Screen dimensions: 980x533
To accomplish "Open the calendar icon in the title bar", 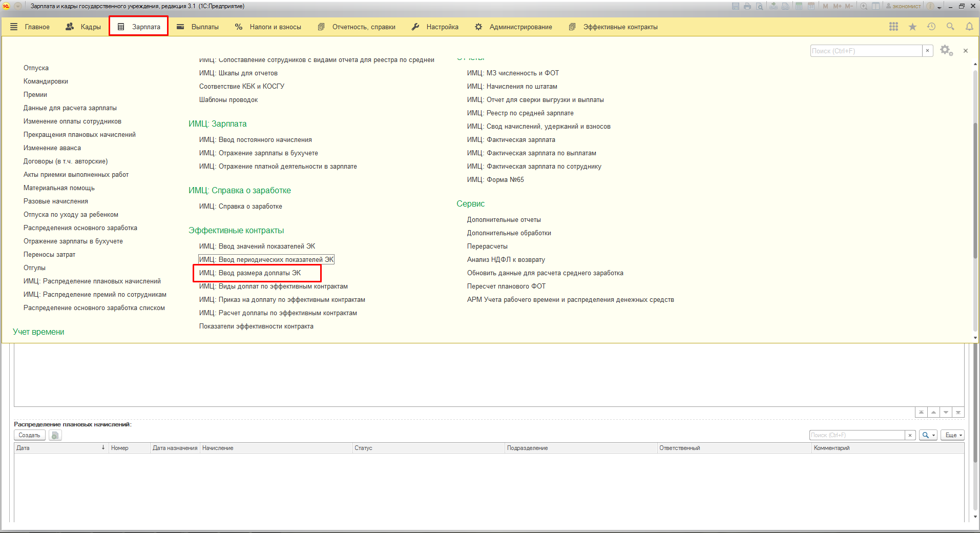I will (811, 6).
